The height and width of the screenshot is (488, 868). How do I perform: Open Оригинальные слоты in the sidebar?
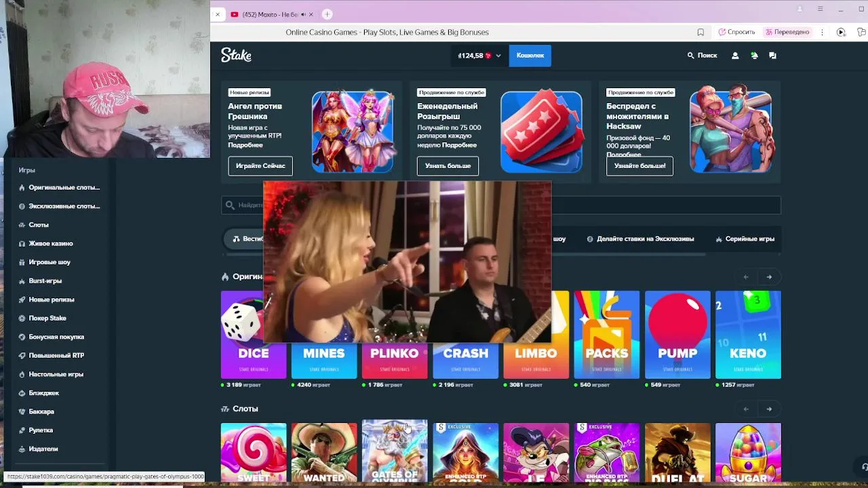(60, 188)
